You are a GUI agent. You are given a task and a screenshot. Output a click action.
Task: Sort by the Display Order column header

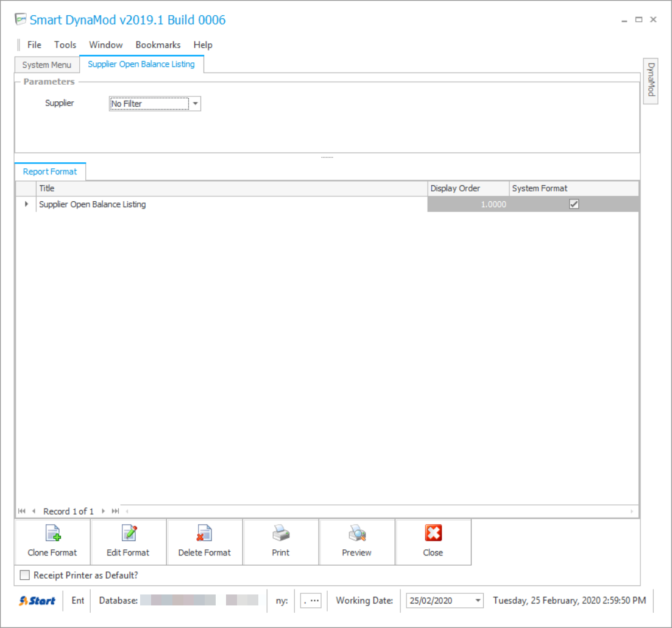tap(469, 188)
